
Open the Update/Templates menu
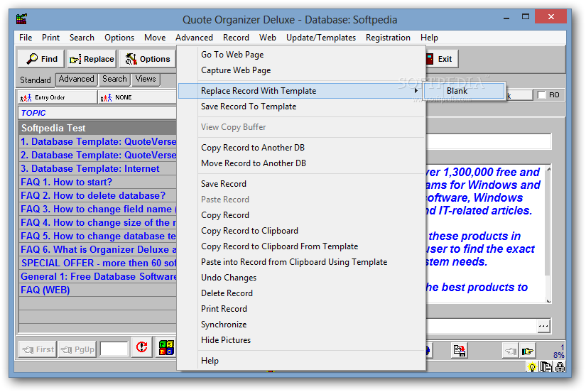(320, 38)
